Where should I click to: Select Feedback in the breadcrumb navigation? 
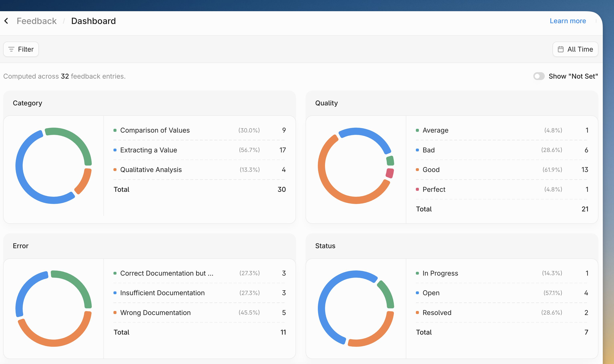[36, 21]
